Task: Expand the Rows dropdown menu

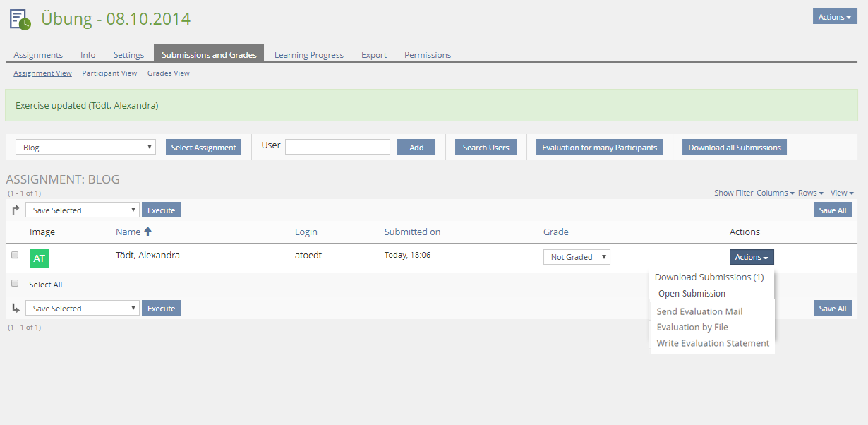Action: 810,193
